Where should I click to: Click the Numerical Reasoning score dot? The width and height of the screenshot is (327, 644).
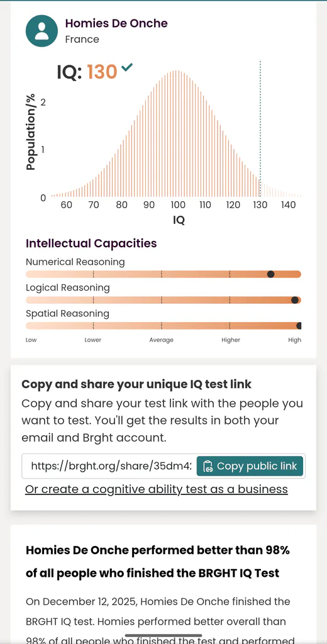[271, 274]
